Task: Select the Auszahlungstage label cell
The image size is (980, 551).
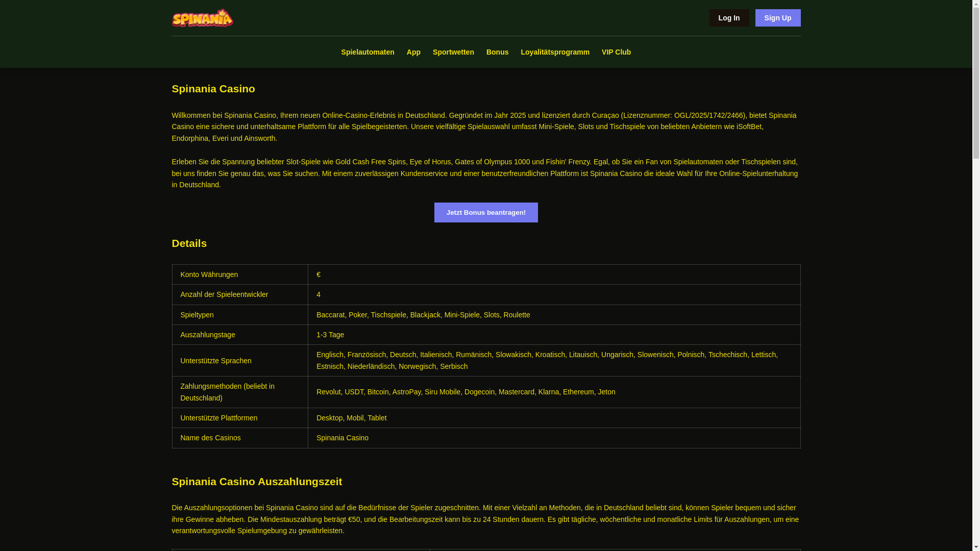Action: tap(240, 335)
